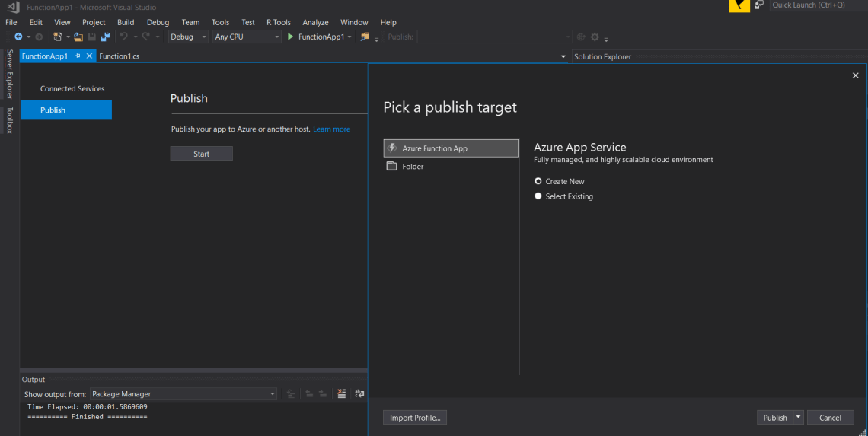Click Go to Next Message output icon

(x=323, y=393)
